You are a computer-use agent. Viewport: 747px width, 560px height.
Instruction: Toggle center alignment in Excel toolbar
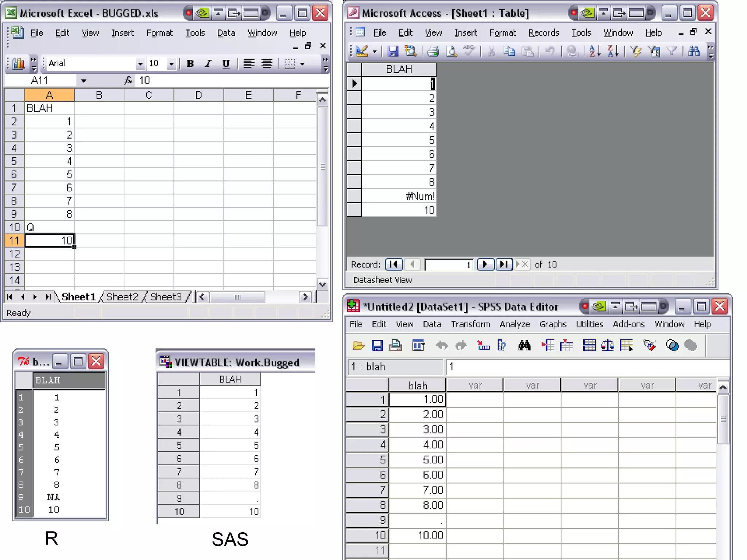pyautogui.click(x=267, y=63)
